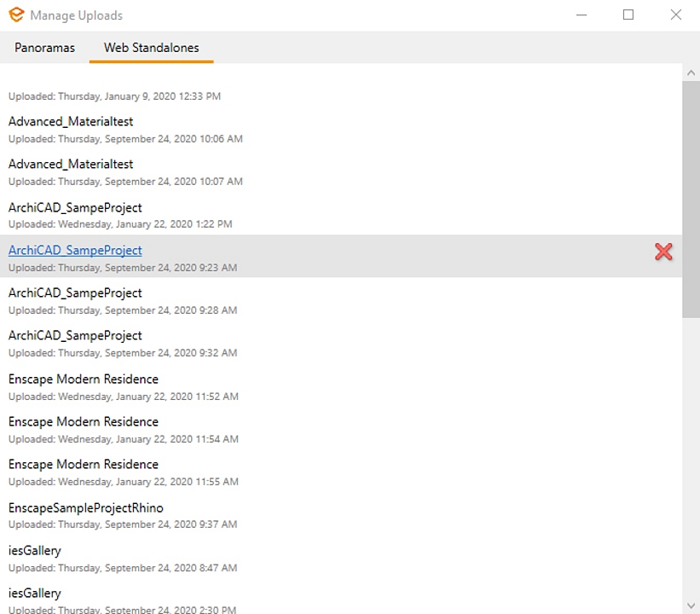The height and width of the screenshot is (614, 700).
Task: Select Enscape Modern Residence uploaded 11:54 AM
Action: point(83,421)
